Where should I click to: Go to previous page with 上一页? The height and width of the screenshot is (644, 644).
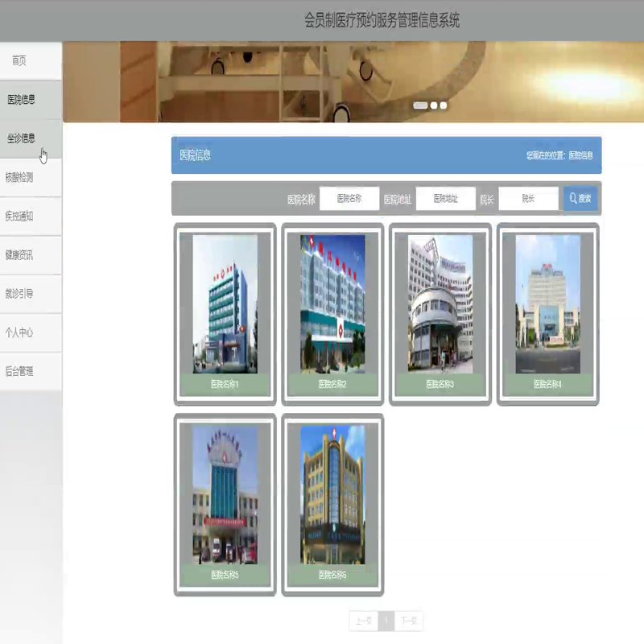(364, 621)
